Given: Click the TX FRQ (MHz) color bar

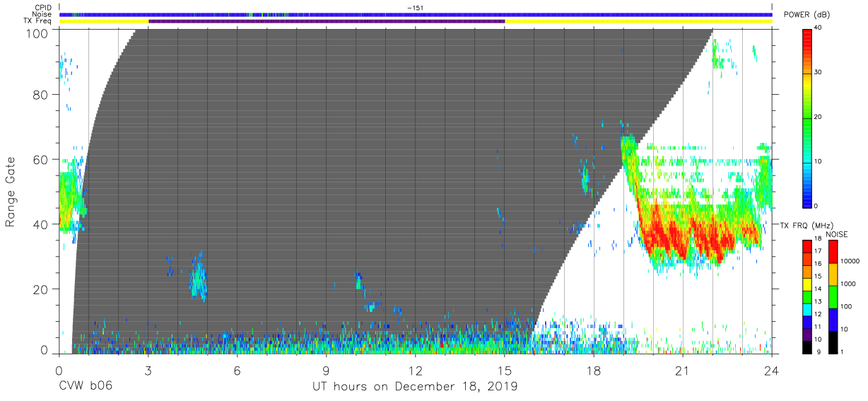Looking at the screenshot, I should coord(808,296).
